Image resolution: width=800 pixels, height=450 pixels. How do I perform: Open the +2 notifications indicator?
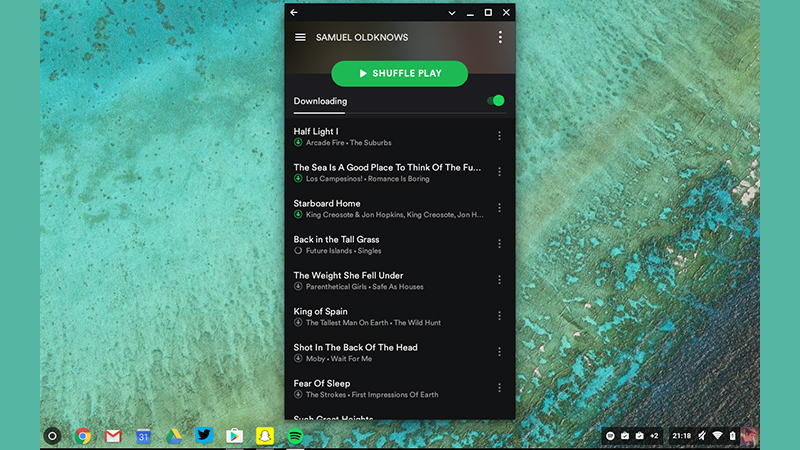click(x=655, y=436)
